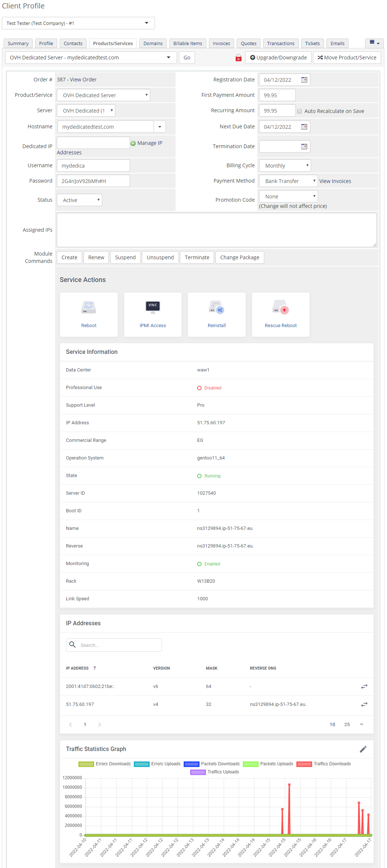Open the tab list menu icon
The width and height of the screenshot is (387, 868).
pyautogui.click(x=374, y=43)
